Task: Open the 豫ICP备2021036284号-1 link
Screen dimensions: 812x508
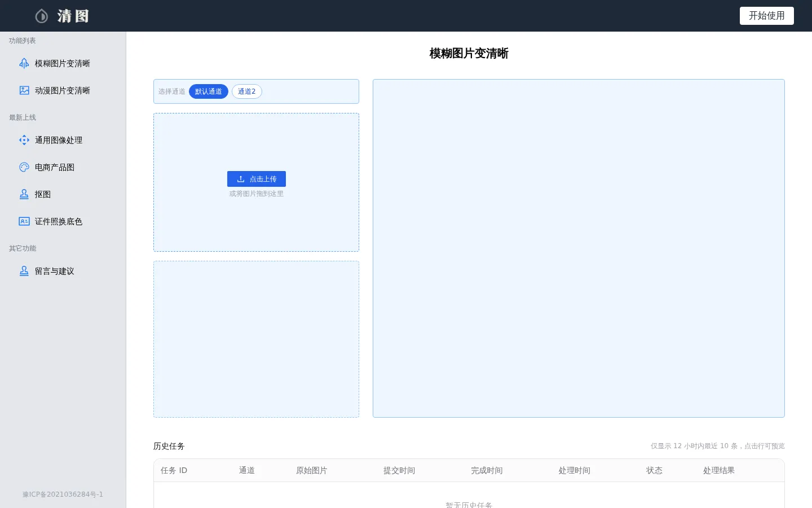Action: [x=63, y=494]
